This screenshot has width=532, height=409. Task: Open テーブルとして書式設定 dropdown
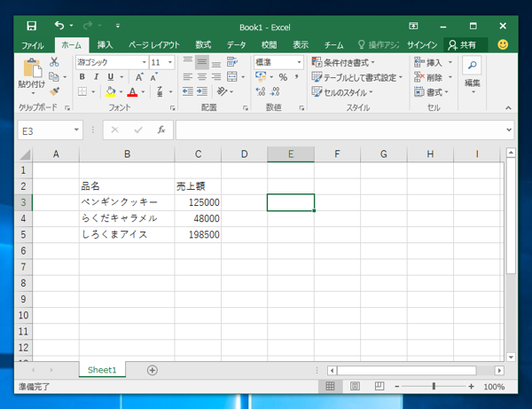click(357, 78)
